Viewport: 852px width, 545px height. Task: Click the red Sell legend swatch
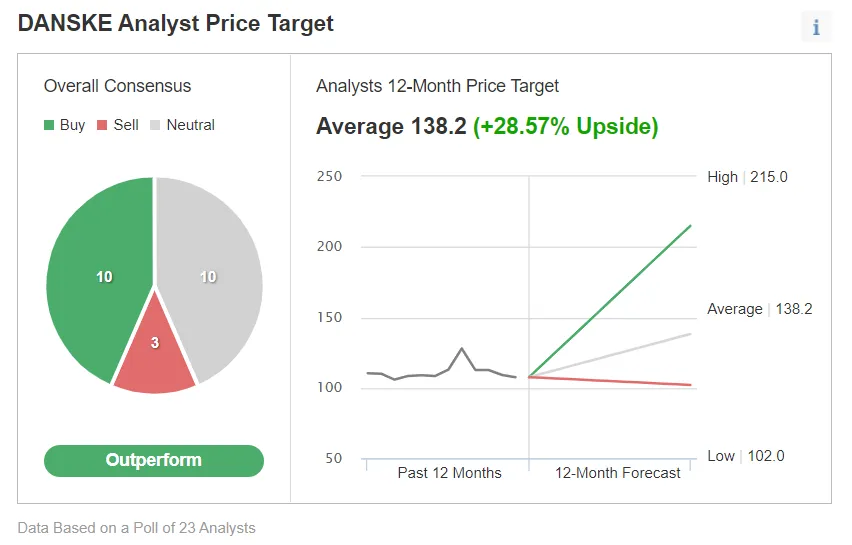coord(102,126)
